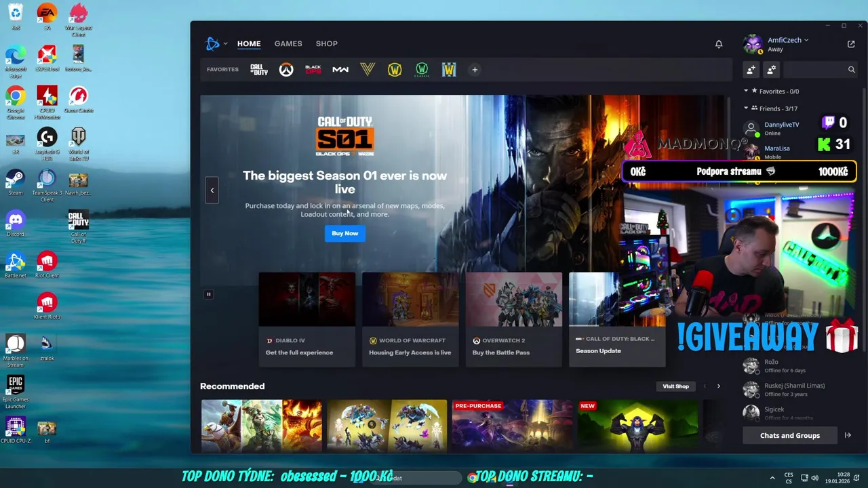Open the Battle.net logo menu
The image size is (868, 488).
pyautogui.click(x=216, y=44)
